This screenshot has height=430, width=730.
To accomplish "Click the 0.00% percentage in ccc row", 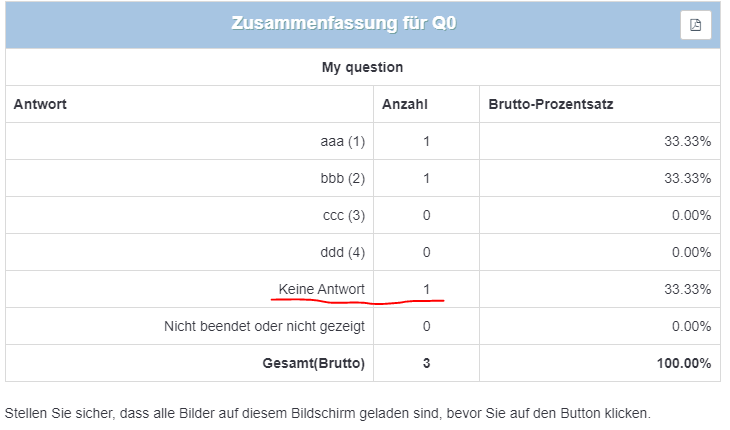I will tap(691, 215).
